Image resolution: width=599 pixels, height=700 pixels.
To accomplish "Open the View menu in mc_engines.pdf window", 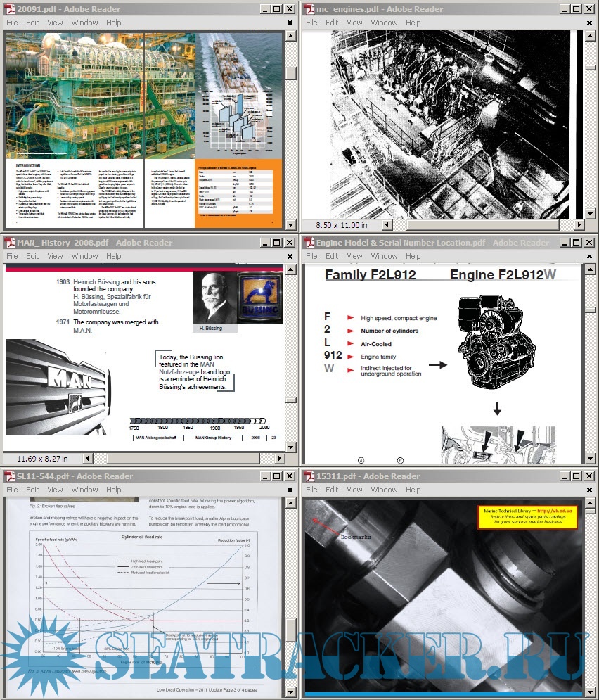I will point(354,23).
